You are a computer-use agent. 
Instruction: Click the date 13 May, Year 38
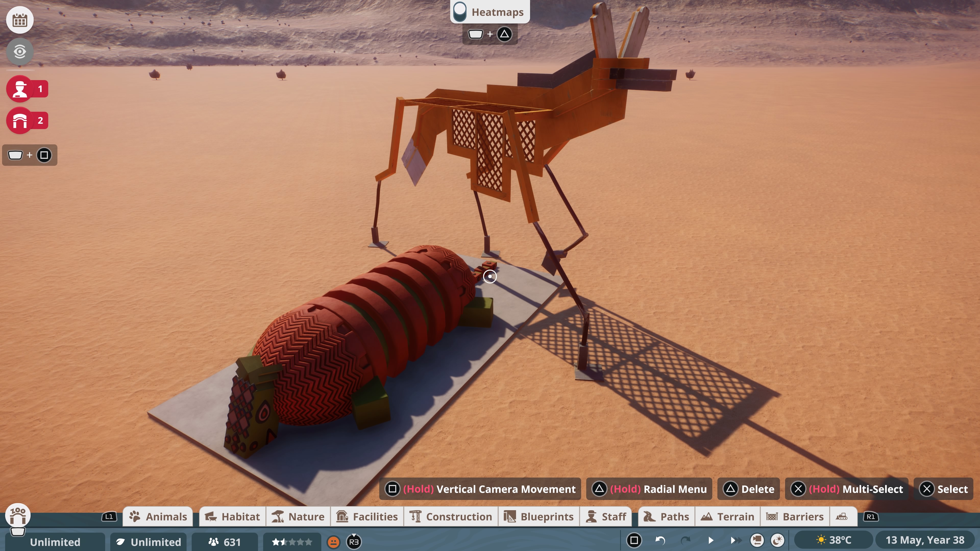pyautogui.click(x=925, y=540)
